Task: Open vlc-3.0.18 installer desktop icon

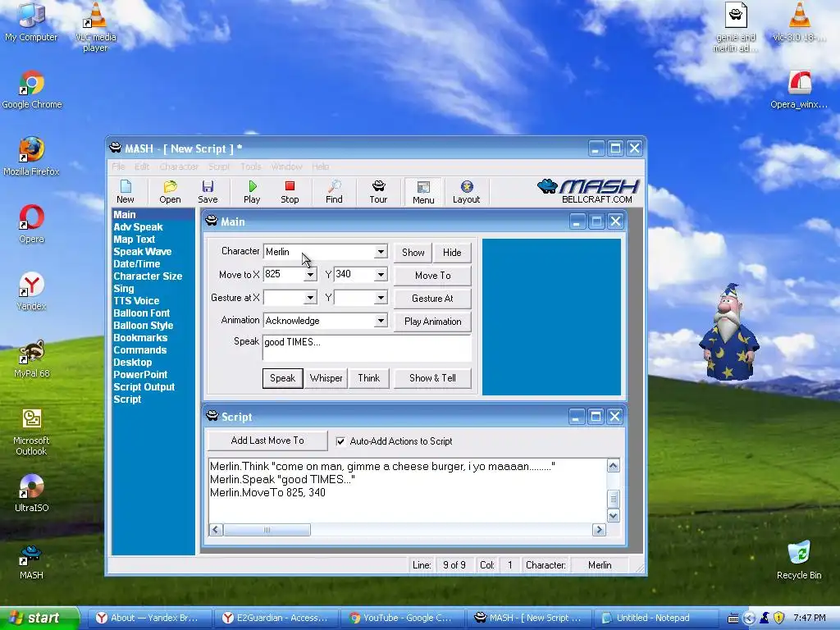Action: click(799, 21)
